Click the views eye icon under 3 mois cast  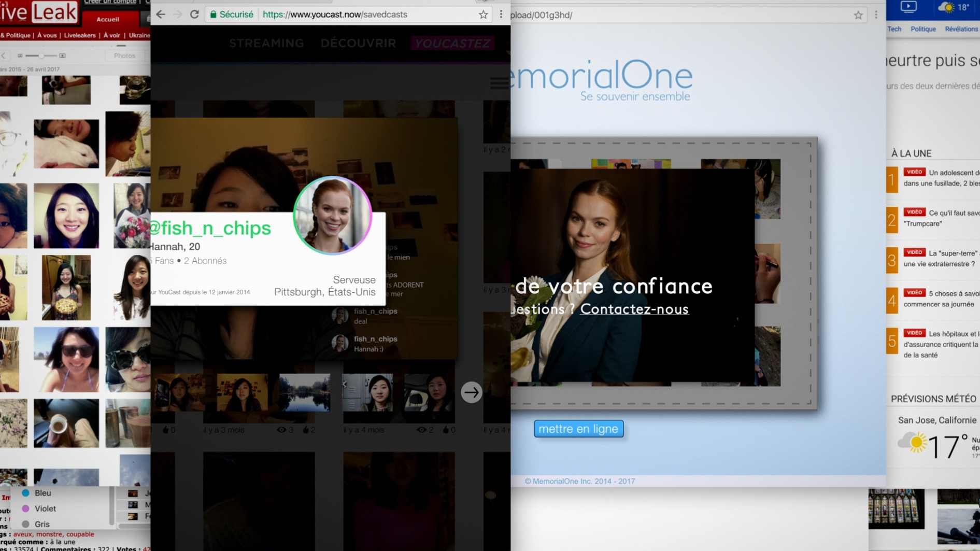pos(281,430)
